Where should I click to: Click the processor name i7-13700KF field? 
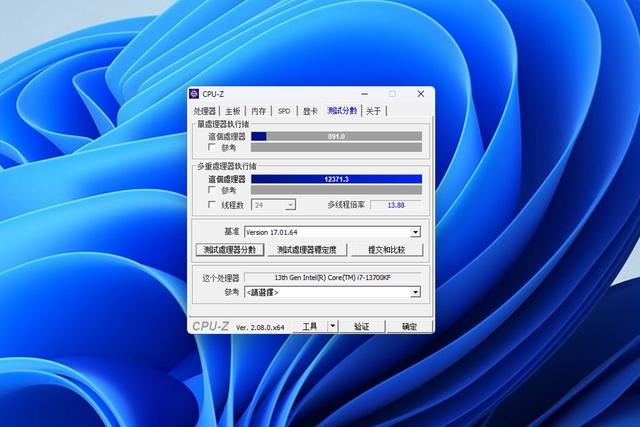point(333,278)
